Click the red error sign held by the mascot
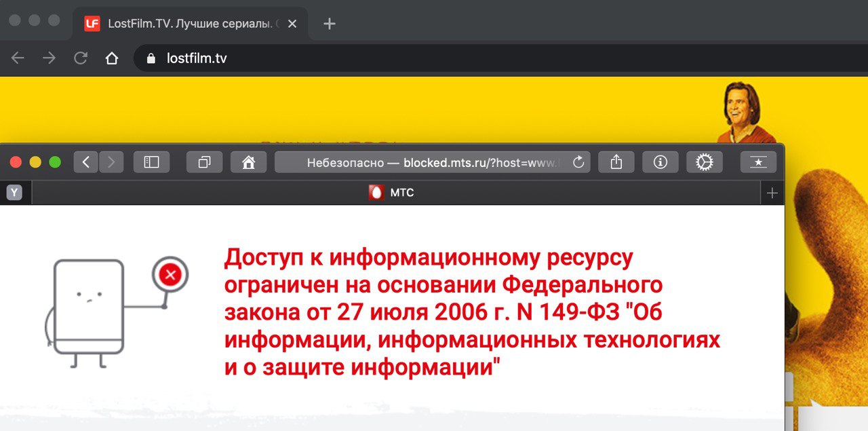Viewport: 868px width, 431px height. click(170, 274)
